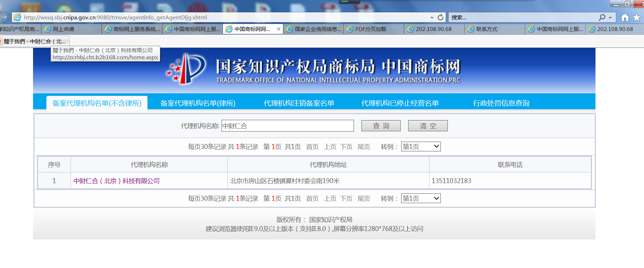Open the lower 转到 page dropdown

tap(421, 198)
